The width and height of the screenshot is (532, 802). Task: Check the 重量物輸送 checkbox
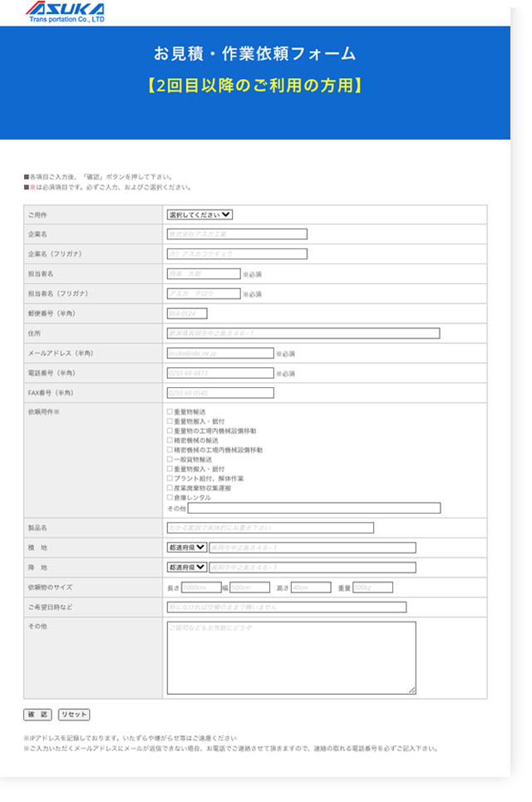point(170,411)
